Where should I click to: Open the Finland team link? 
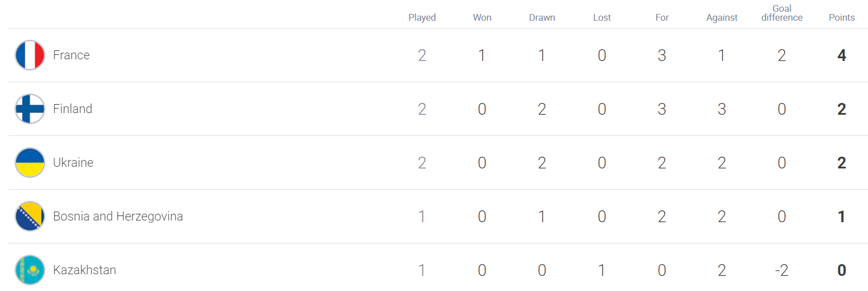72,109
